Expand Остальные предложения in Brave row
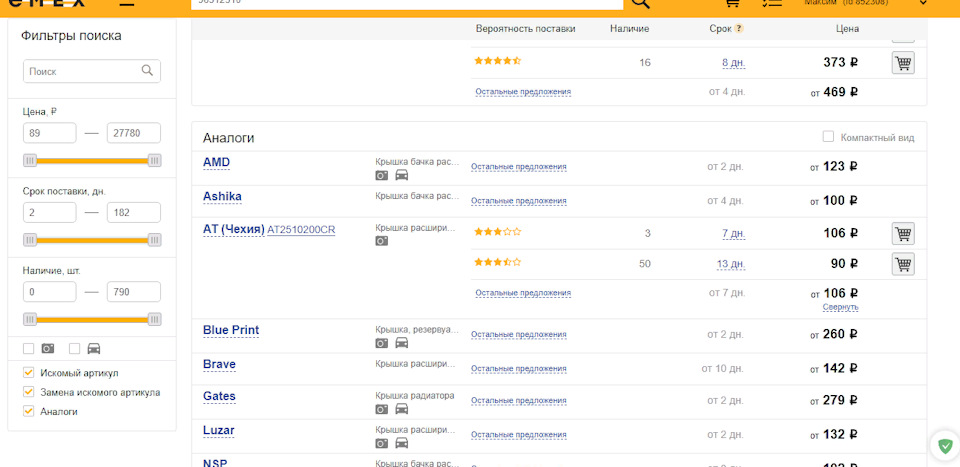 click(x=519, y=368)
